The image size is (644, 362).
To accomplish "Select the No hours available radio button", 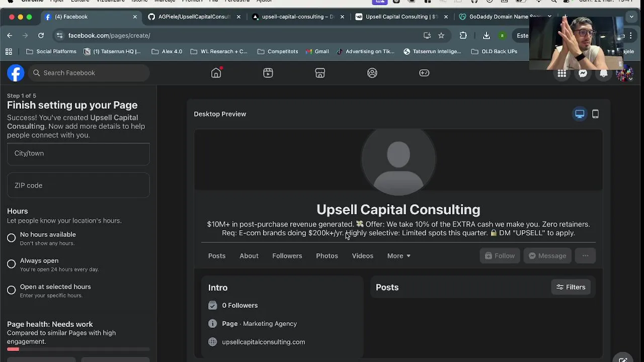I will 11,238.
